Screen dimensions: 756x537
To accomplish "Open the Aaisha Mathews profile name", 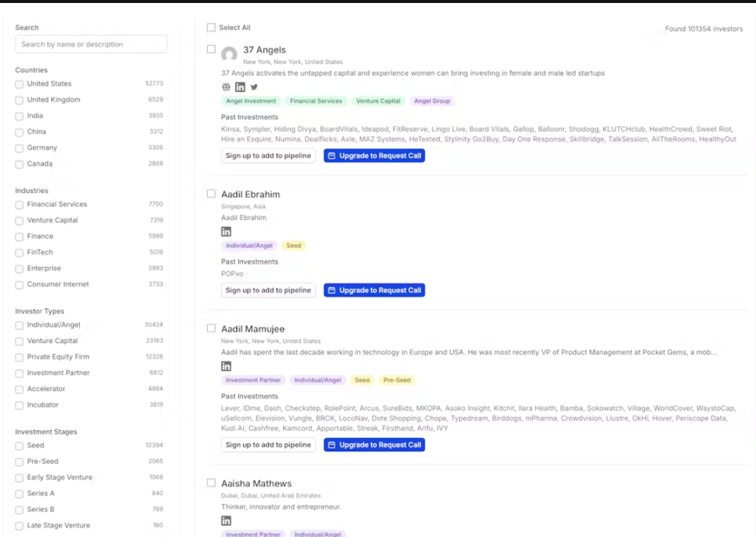I will click(x=256, y=483).
